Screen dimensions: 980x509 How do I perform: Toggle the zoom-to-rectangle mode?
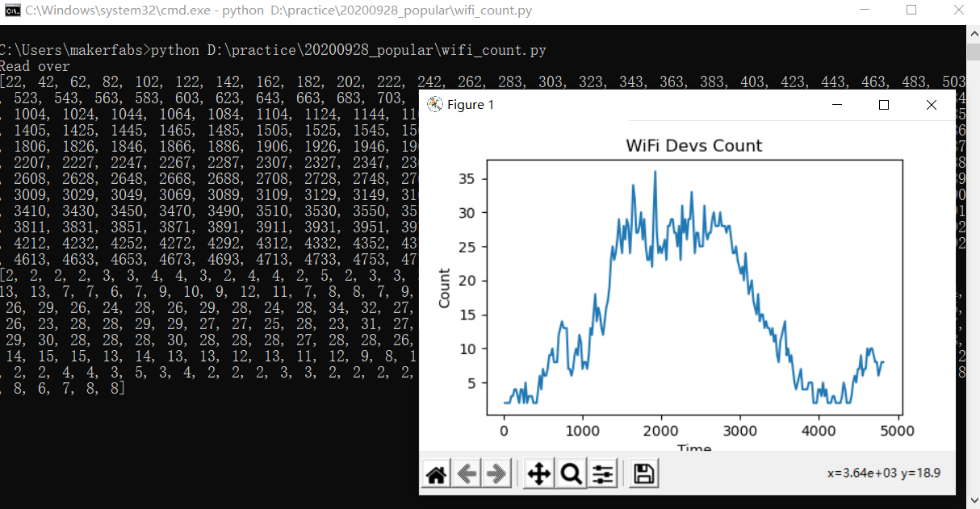point(571,474)
